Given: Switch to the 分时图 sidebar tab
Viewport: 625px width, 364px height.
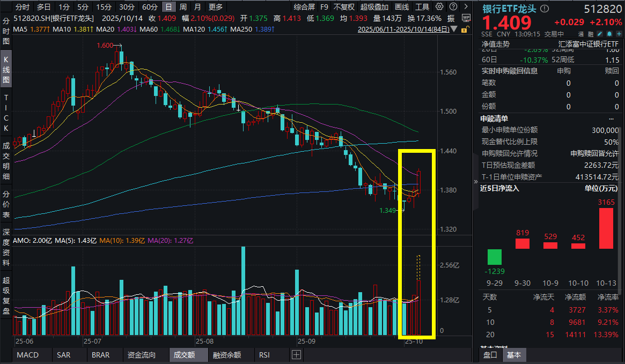Looking at the screenshot, I should 6,30.
